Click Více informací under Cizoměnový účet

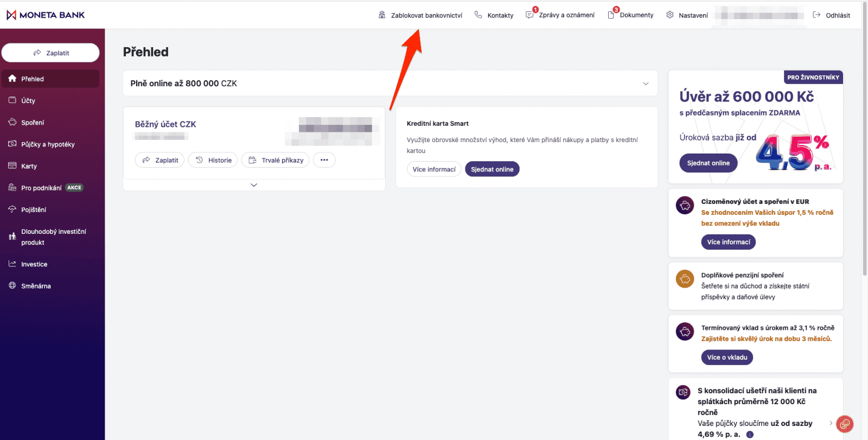pyautogui.click(x=729, y=242)
